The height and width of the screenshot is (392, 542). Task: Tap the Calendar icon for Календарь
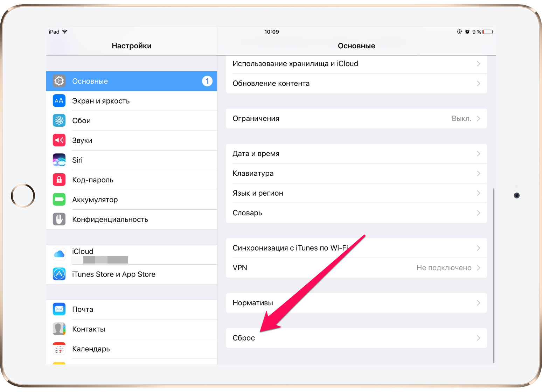(x=59, y=349)
